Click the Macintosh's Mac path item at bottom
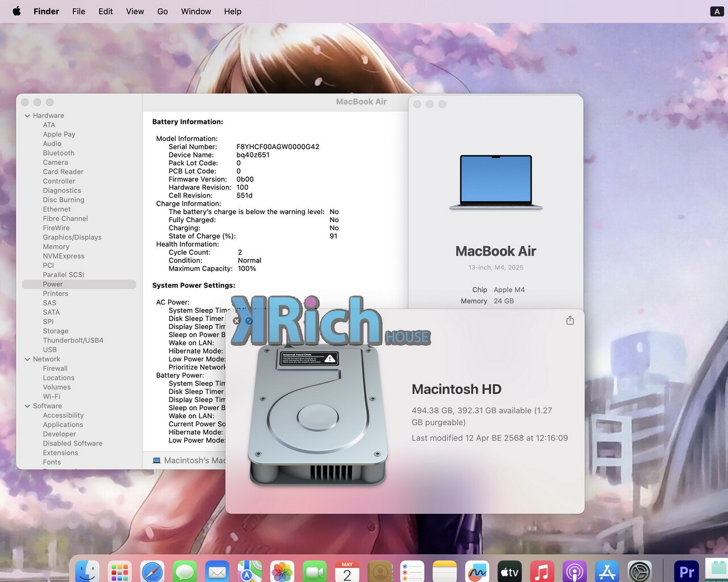The width and height of the screenshot is (728, 582). [x=189, y=460]
